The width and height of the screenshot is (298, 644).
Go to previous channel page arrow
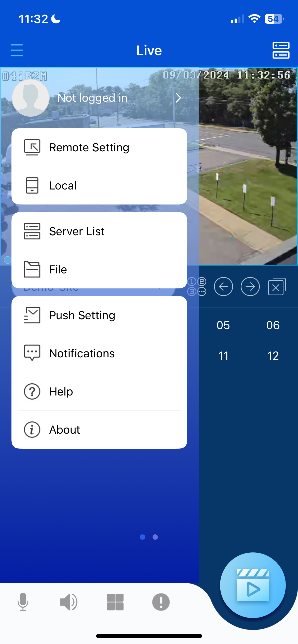coord(223,287)
